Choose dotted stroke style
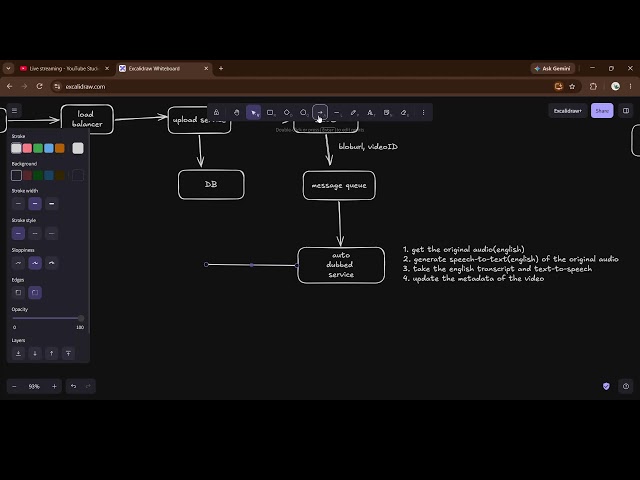Screen dimensions: 640x480 51,233
